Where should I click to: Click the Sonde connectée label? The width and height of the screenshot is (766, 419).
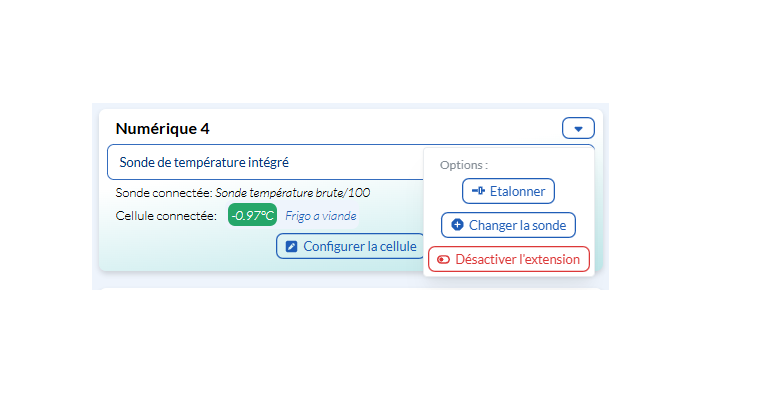click(x=164, y=191)
